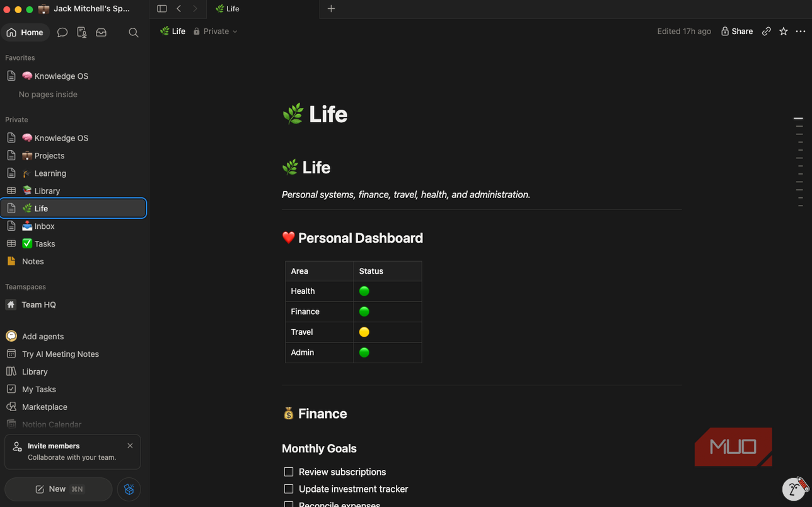Go back with the left arrow

click(x=179, y=9)
